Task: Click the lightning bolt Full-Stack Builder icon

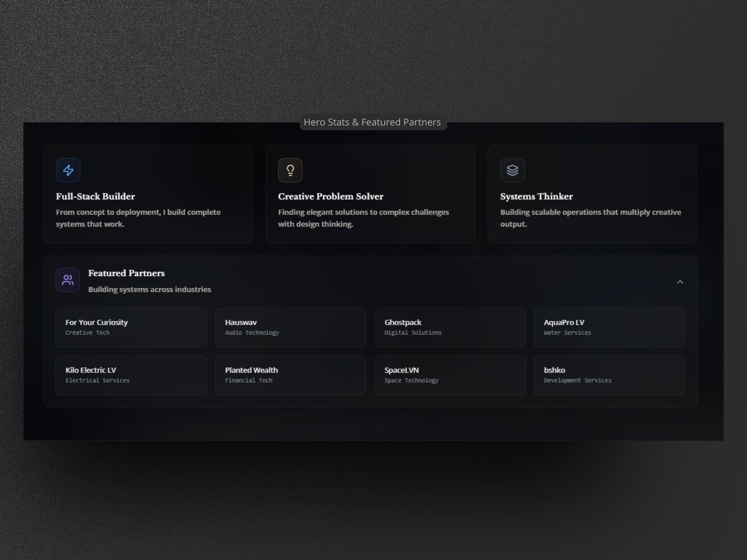Action: (x=68, y=170)
